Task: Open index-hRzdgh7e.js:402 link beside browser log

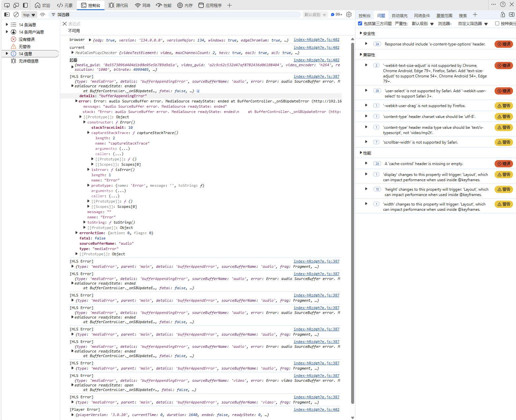Action: tap(317, 40)
